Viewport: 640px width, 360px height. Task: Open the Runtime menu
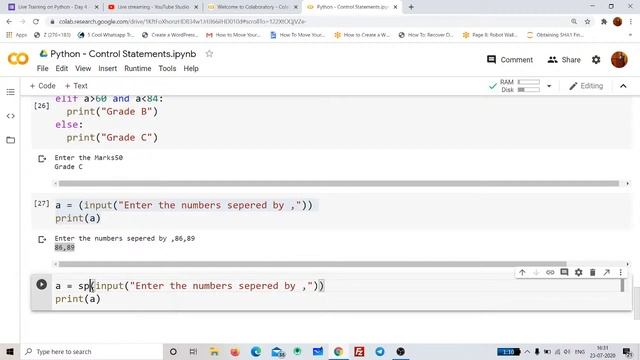(138, 68)
